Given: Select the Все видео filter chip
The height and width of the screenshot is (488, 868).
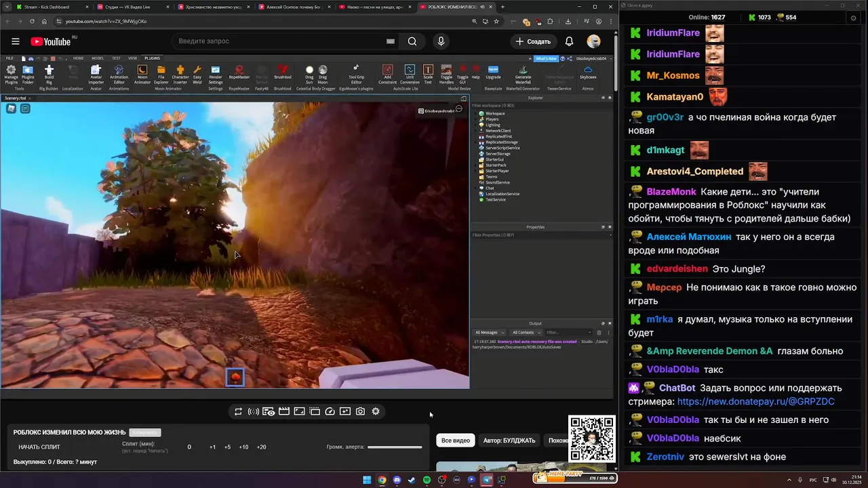Looking at the screenshot, I should pos(456,441).
